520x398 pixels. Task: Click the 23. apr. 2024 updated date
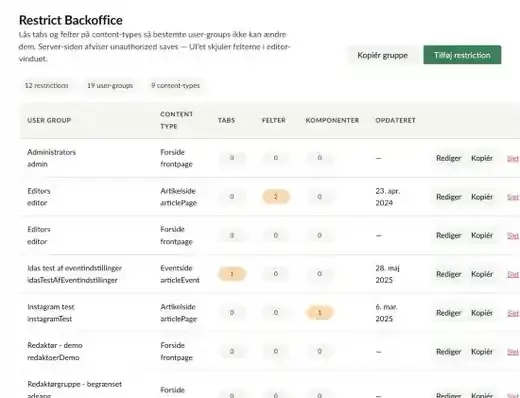[x=388, y=197]
